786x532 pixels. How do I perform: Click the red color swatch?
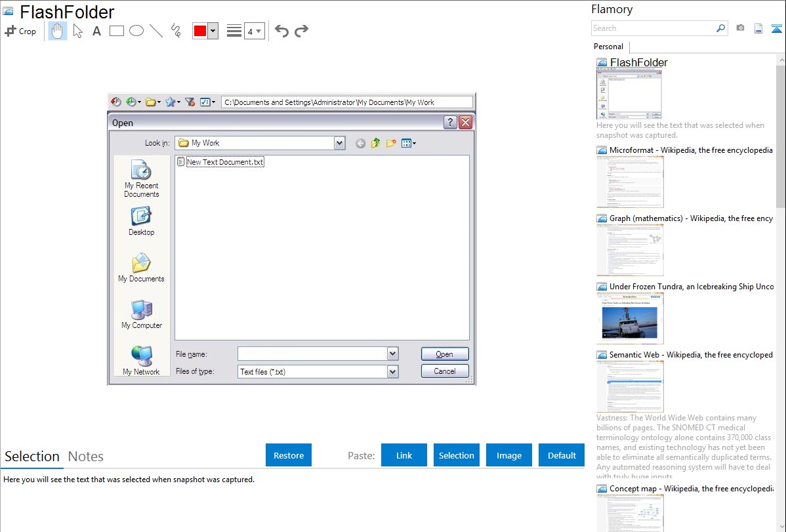[x=200, y=31]
